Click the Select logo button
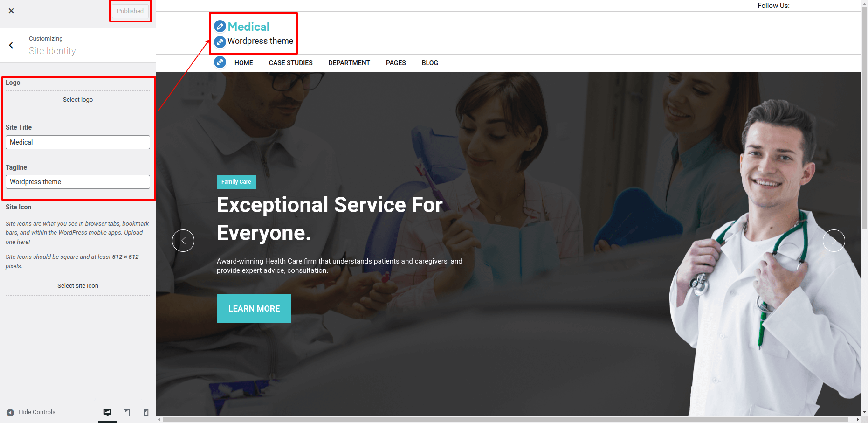Image resolution: width=868 pixels, height=423 pixels. [x=78, y=100]
